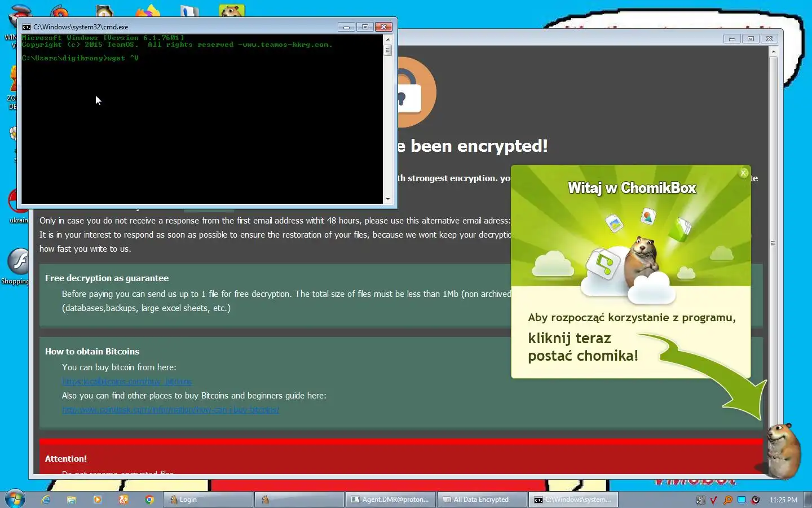812x508 pixels.
Task: Click the 'Free decryption as guarantee' heading
Action: (107, 278)
